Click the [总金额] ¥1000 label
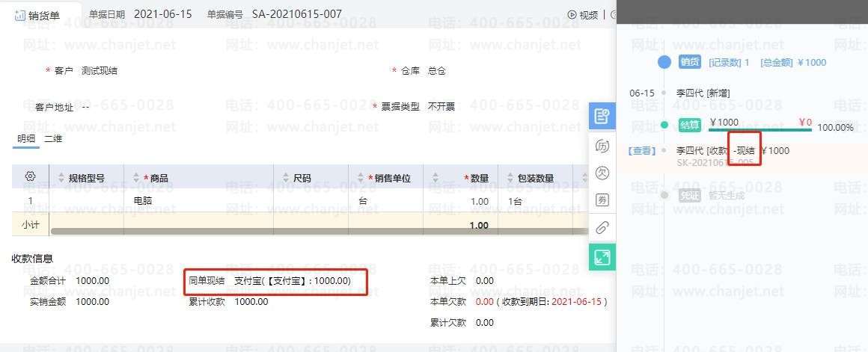Screen dimensions: 868x352 793,63
